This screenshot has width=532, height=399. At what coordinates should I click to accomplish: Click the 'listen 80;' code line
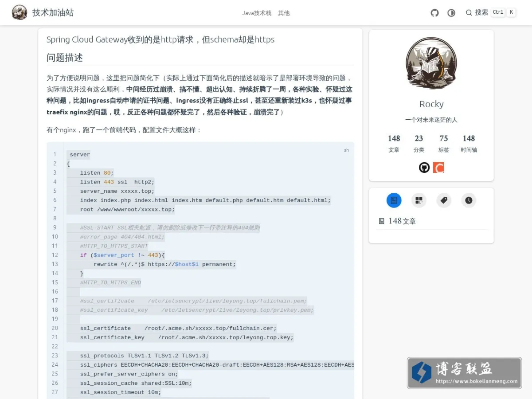(97, 173)
